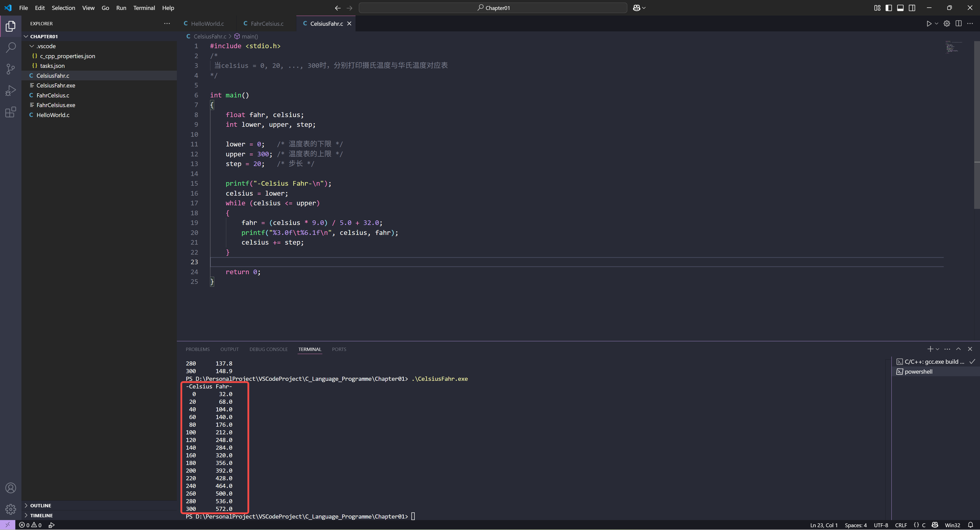980x530 pixels.
Task: Expand the OUTLINE section
Action: pyautogui.click(x=40, y=505)
